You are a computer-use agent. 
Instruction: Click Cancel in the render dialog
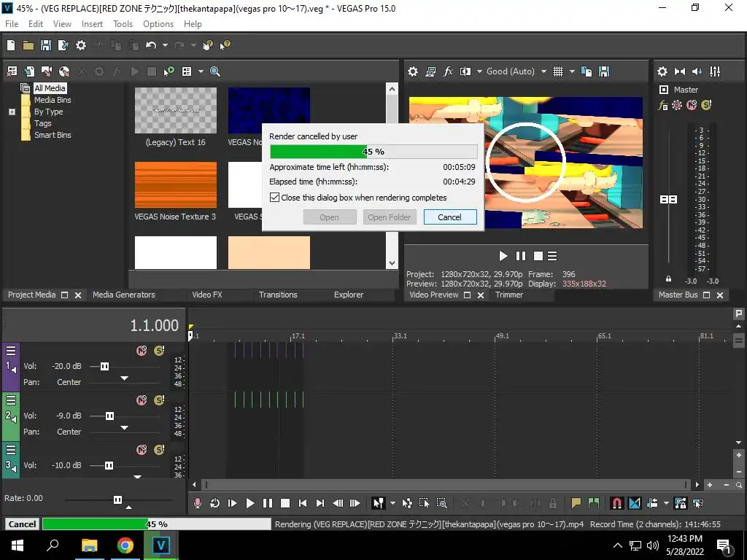pos(449,217)
